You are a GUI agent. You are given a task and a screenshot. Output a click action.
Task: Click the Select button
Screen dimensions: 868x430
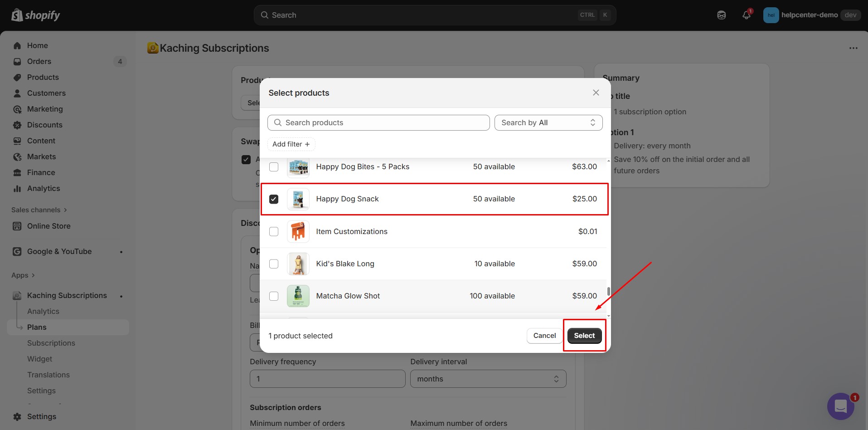coord(584,336)
